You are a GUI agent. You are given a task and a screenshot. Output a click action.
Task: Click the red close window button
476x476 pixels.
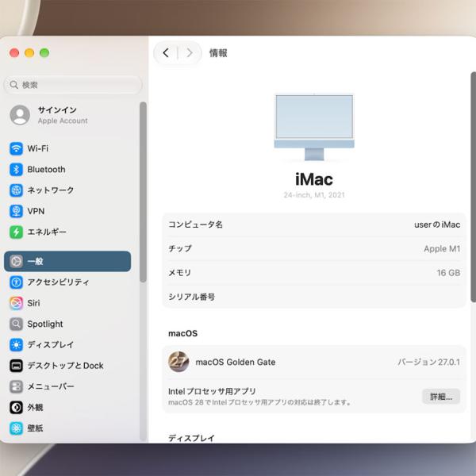tap(14, 53)
